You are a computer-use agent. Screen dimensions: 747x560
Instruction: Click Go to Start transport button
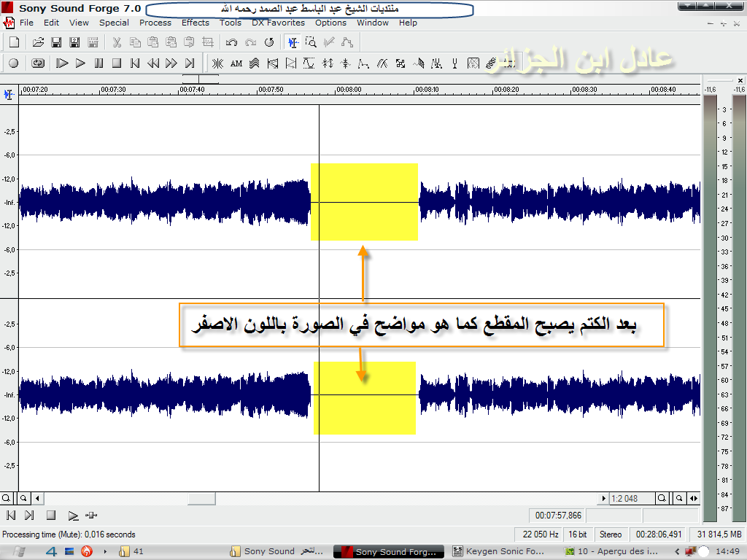pyautogui.click(x=135, y=63)
